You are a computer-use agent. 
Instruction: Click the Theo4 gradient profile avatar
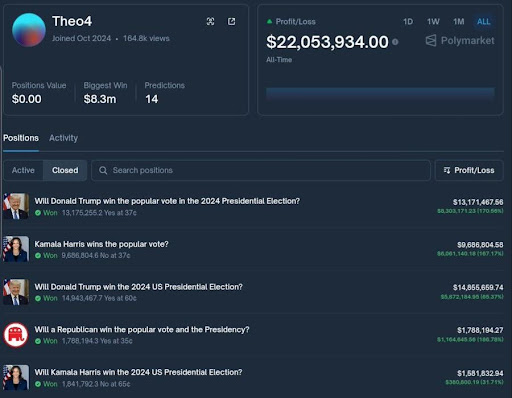tap(29, 30)
